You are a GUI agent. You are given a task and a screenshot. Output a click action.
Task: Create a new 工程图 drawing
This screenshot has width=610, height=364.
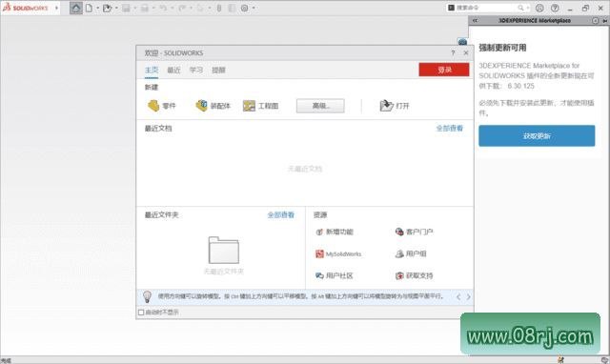coord(260,106)
